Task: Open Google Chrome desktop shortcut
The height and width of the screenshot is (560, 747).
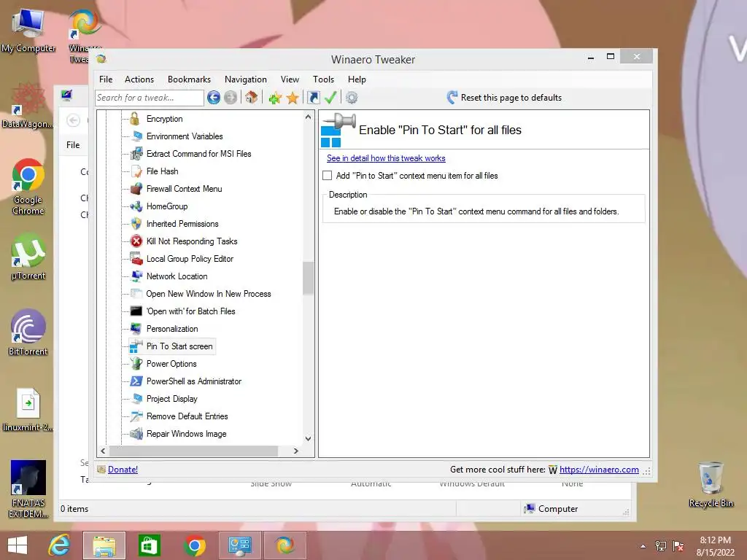Action: coord(28,187)
